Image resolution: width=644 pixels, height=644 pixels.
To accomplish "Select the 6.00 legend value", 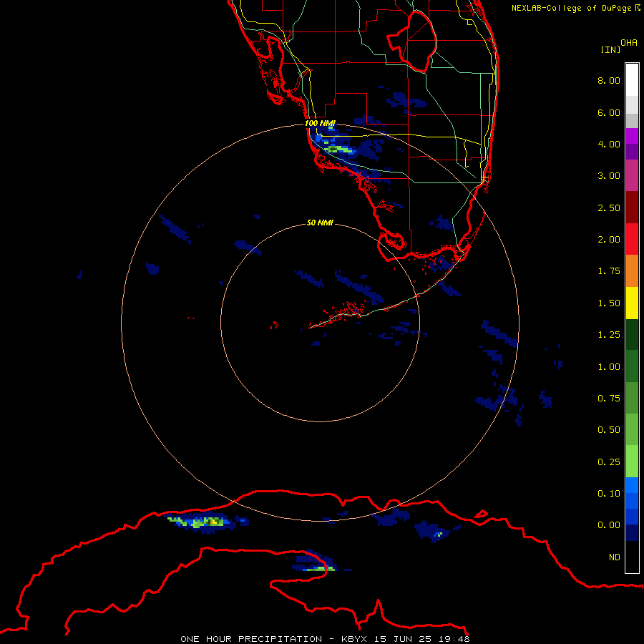I will [x=609, y=112].
